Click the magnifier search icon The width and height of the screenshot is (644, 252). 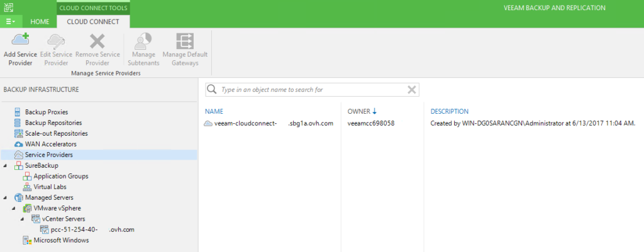(x=212, y=89)
